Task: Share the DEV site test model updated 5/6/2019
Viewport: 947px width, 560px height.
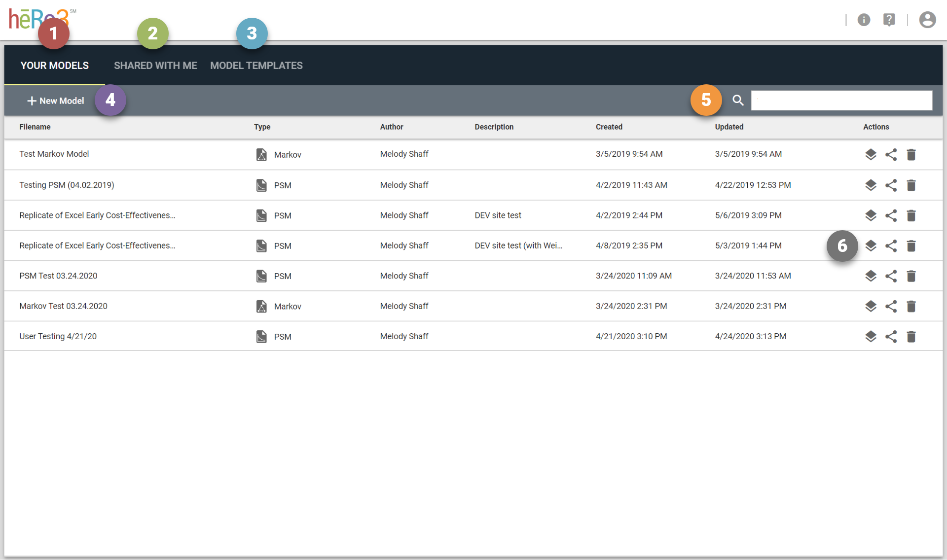Action: click(x=891, y=215)
